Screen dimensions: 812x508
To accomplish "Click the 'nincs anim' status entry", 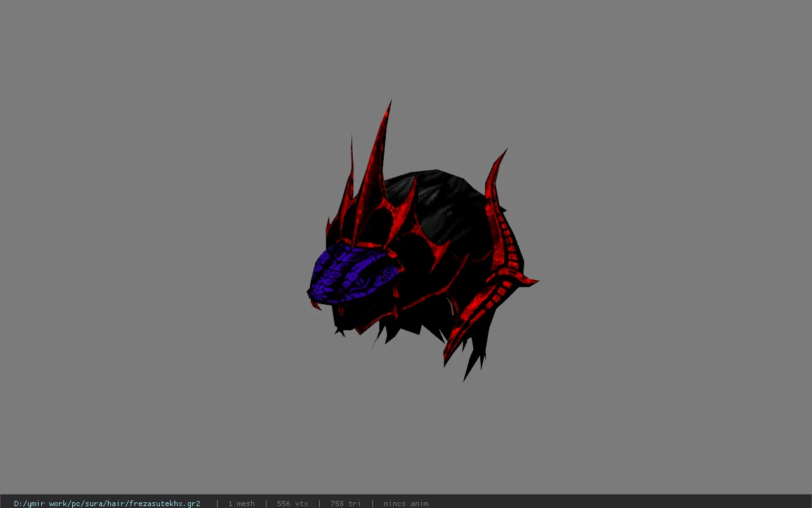I will (406, 504).
